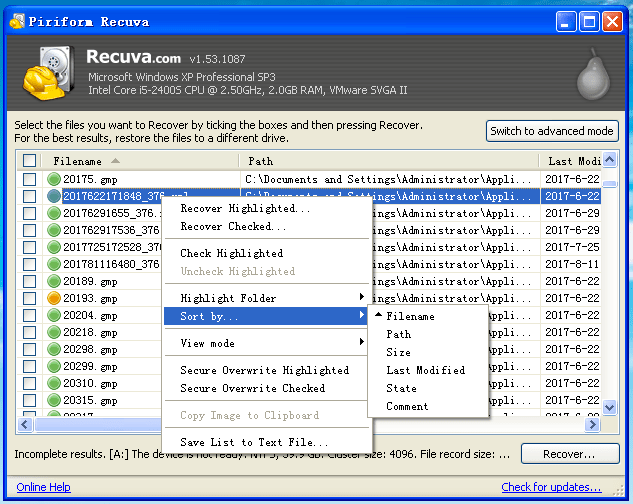Click the vertical scrollbar thumb

(610, 184)
